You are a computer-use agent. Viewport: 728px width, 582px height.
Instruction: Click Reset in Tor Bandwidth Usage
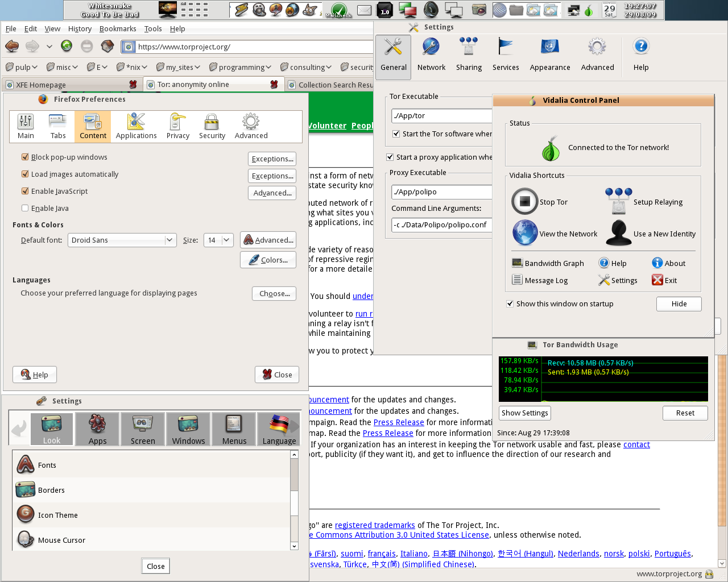point(685,413)
